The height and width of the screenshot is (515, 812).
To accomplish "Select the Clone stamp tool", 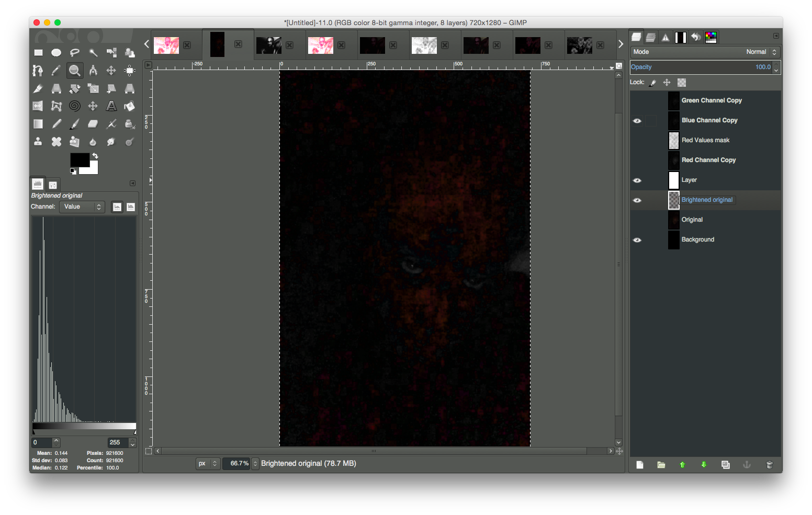I will coord(38,142).
